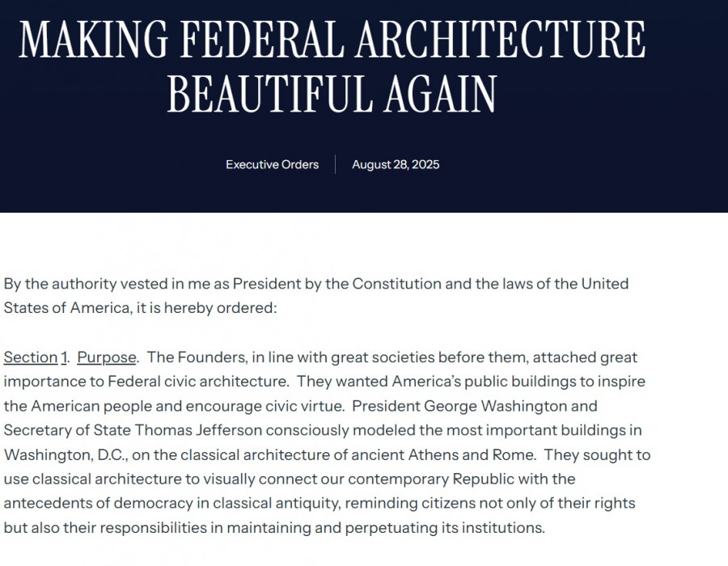This screenshot has height=566, width=728.
Task: Click the underlined 'Purpose' heading
Action: pyautogui.click(x=107, y=357)
